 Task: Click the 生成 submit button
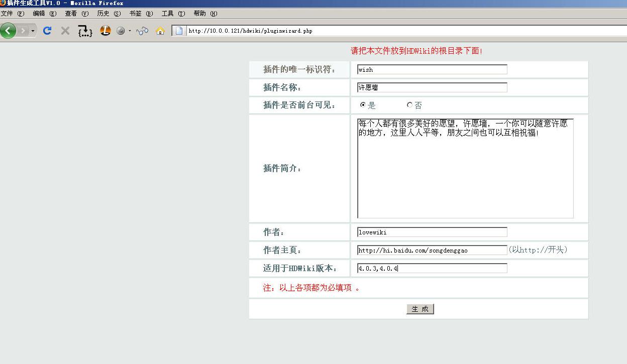(420, 309)
